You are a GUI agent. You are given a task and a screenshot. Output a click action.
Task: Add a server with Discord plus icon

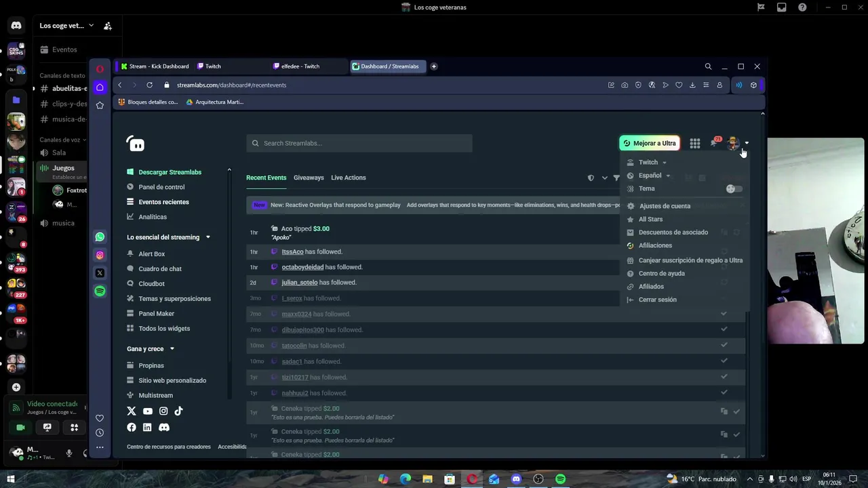click(16, 387)
